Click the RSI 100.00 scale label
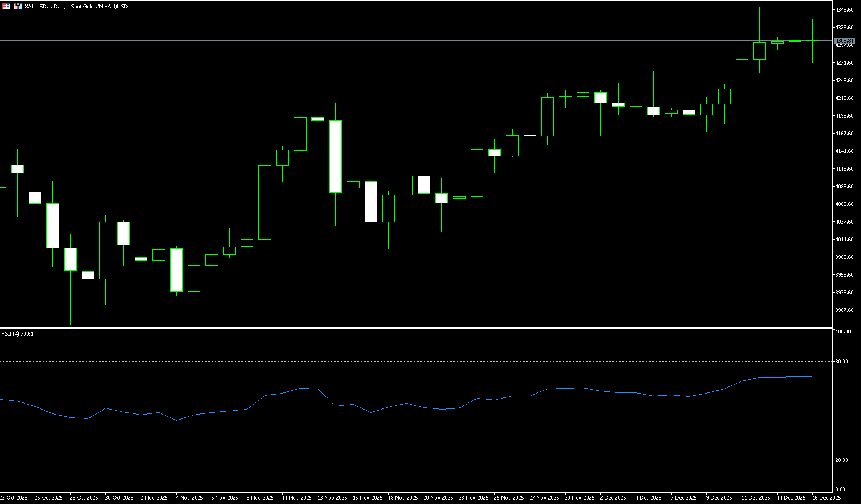 [x=843, y=332]
